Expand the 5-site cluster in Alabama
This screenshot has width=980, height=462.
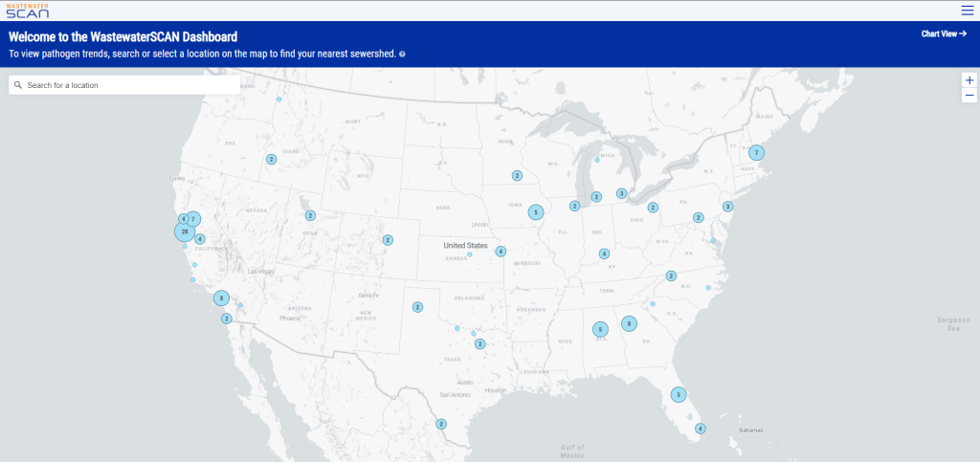point(600,329)
